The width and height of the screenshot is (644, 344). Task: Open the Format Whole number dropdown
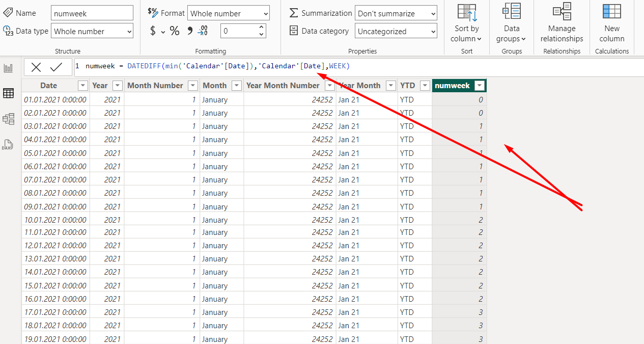pyautogui.click(x=229, y=13)
